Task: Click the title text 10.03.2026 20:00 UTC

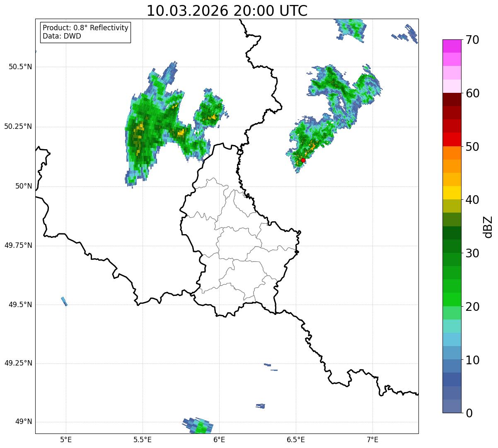Action: (227, 11)
